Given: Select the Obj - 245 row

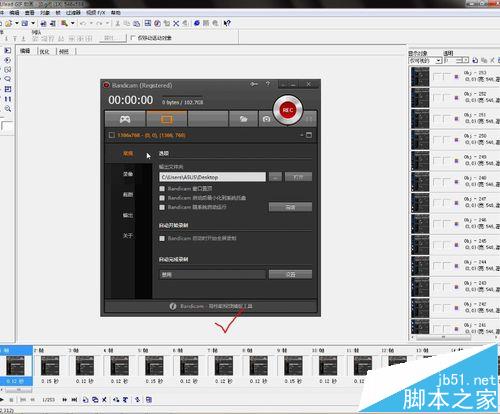Looking at the screenshot, I should tap(455, 245).
